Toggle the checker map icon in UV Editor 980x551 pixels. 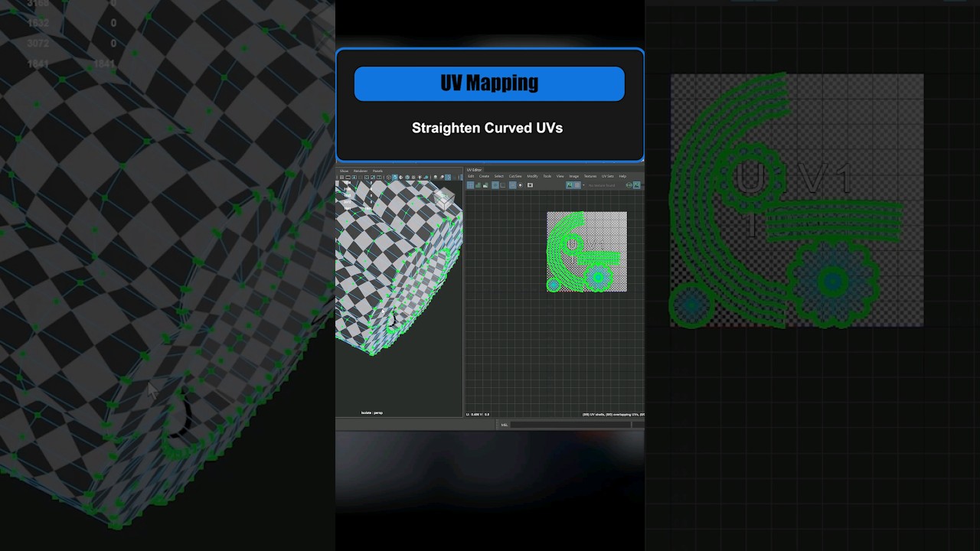point(577,185)
